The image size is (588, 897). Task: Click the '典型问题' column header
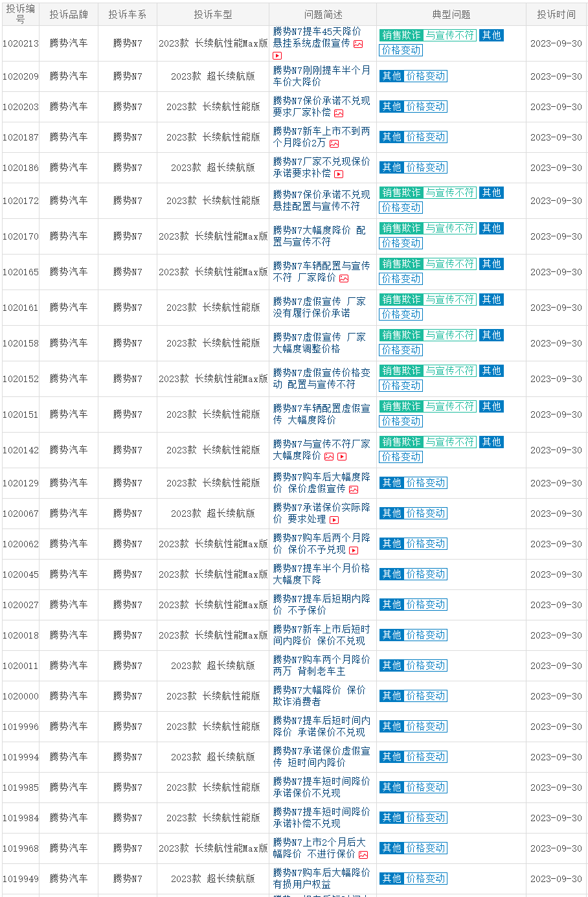point(451,14)
